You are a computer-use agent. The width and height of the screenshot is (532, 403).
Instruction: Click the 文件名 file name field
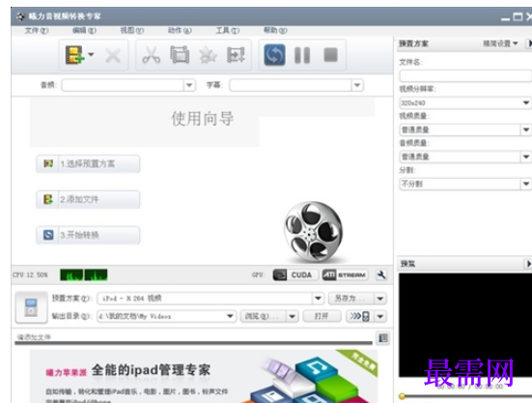tap(465, 75)
